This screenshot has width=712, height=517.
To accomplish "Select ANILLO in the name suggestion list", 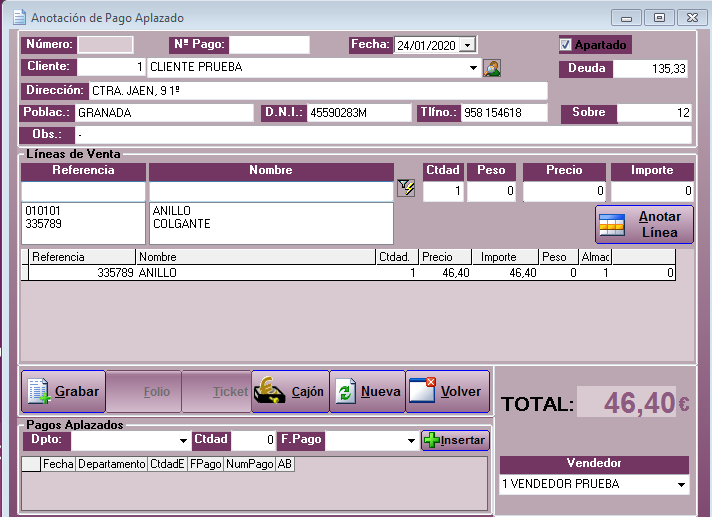I will coord(172,211).
